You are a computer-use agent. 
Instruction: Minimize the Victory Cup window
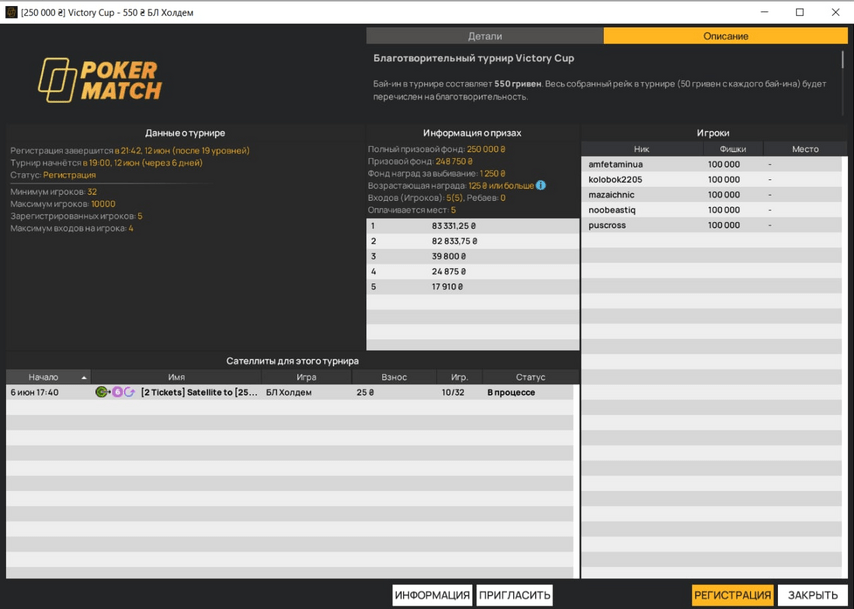tap(764, 12)
